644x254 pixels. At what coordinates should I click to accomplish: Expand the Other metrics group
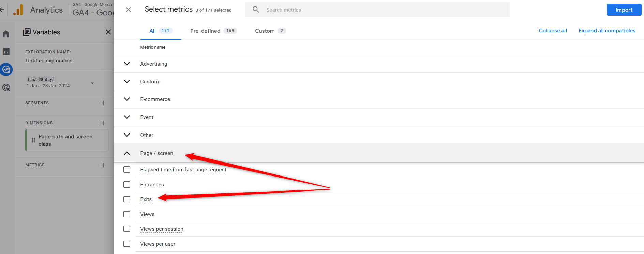tap(127, 135)
